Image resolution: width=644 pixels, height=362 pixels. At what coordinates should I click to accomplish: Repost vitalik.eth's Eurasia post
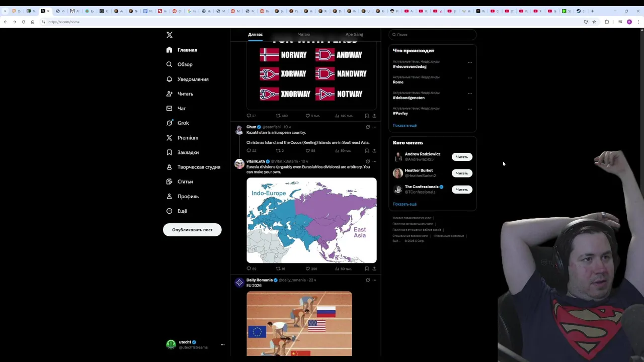[280, 268]
